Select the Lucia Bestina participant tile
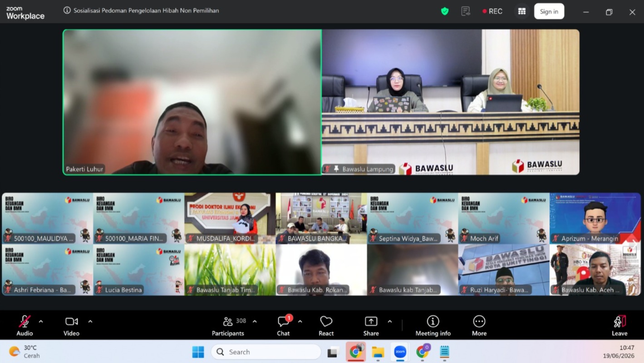 click(139, 270)
